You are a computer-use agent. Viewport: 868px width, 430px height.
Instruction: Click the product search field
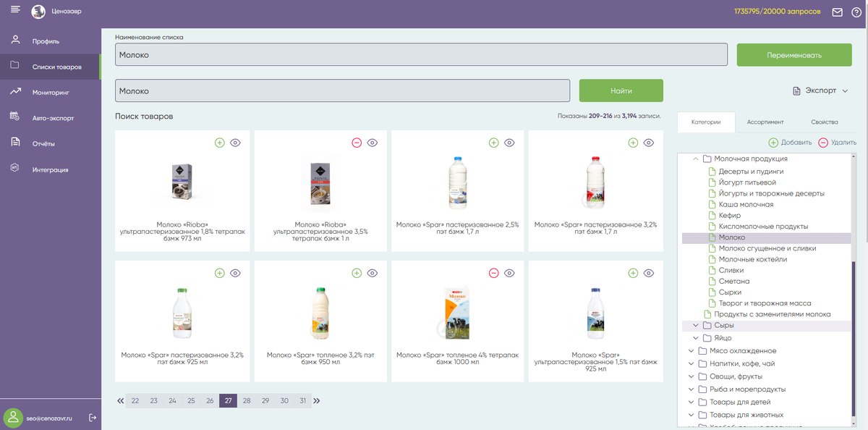pos(343,91)
